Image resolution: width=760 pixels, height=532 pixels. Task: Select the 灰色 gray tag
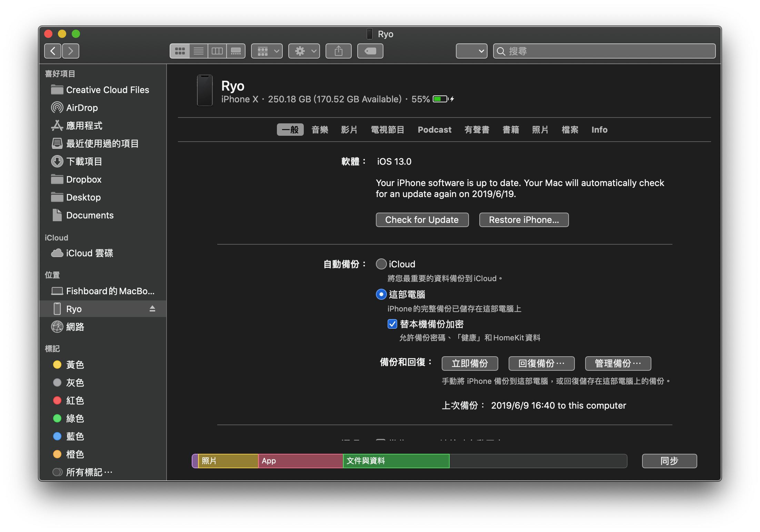pos(103,383)
